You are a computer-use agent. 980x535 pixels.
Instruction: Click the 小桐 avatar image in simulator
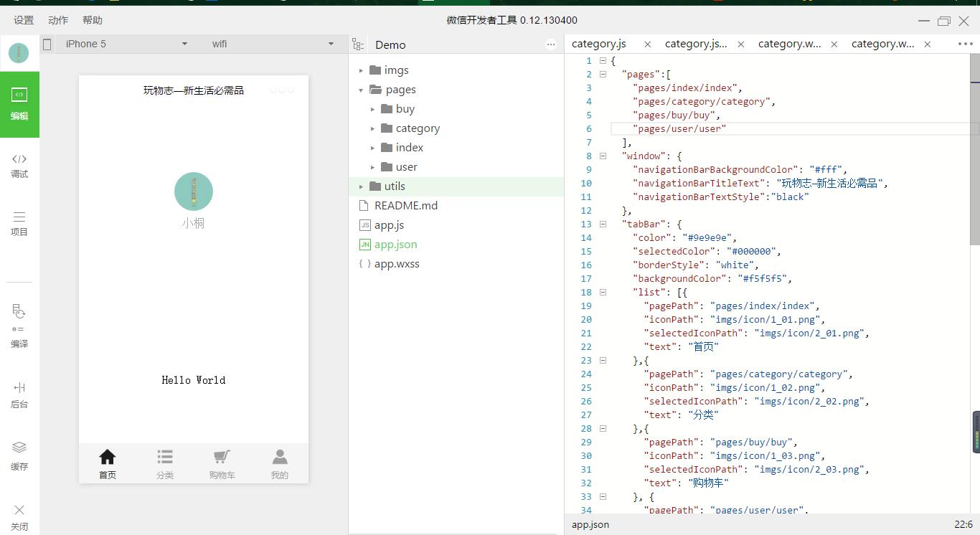tap(194, 191)
